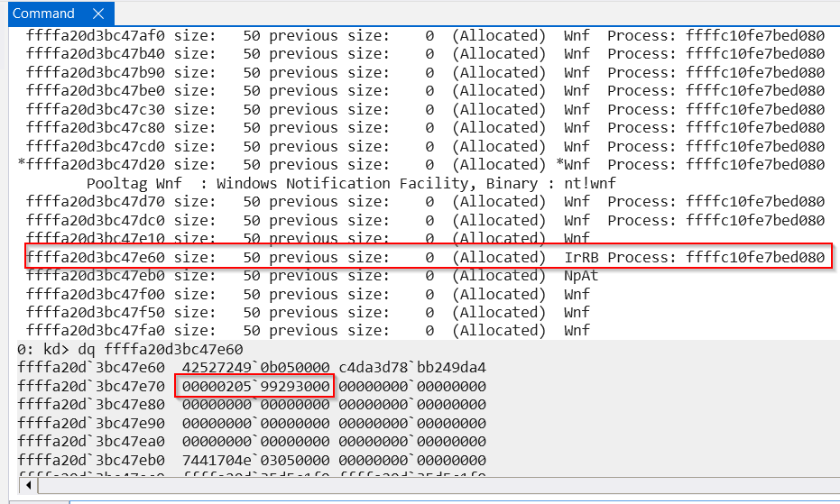Image resolution: width=840 pixels, height=504 pixels.
Task: Click the value 7441704e`03050000 in the dump
Action: [255, 460]
